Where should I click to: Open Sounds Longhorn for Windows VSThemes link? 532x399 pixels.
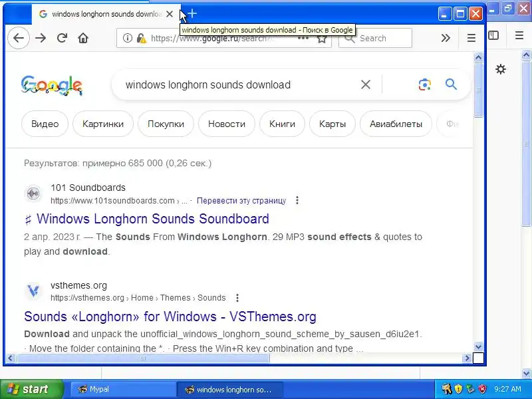(170, 317)
